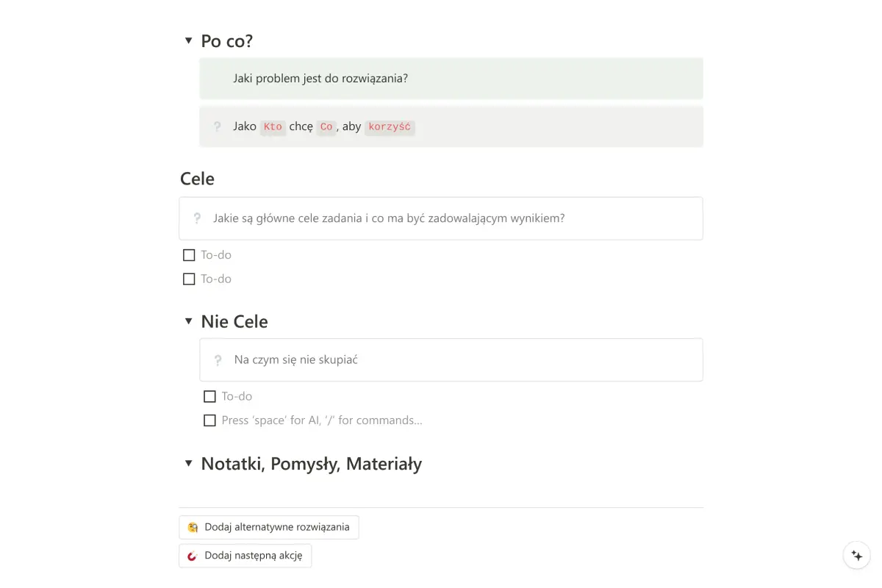The width and height of the screenshot is (882, 588).
Task: Check the first To-do box under Cele
Action: point(188,254)
